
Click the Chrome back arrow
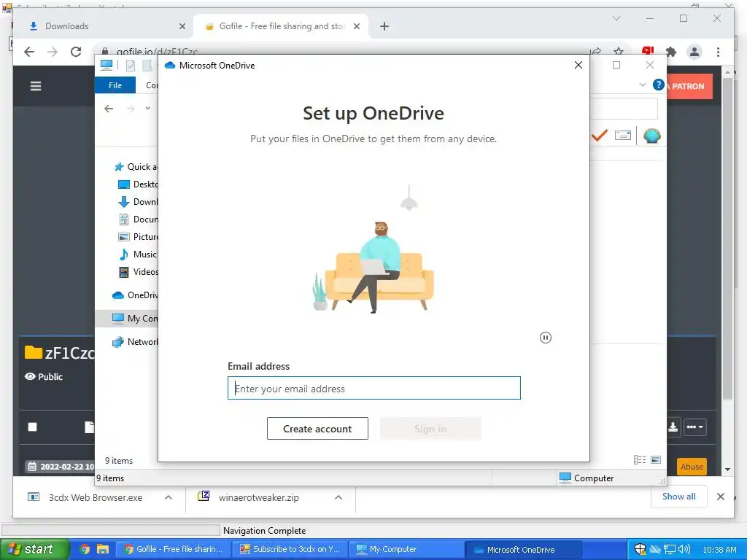point(29,52)
